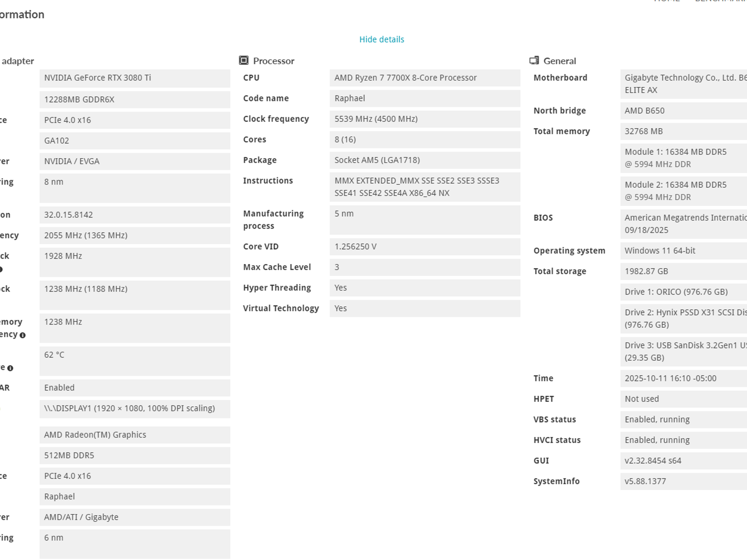Click the Not used HPET value
747x560 pixels.
[684, 399]
